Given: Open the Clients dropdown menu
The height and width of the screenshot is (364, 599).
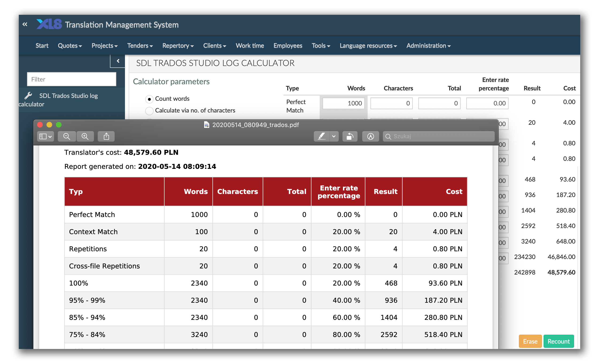Looking at the screenshot, I should point(215,46).
